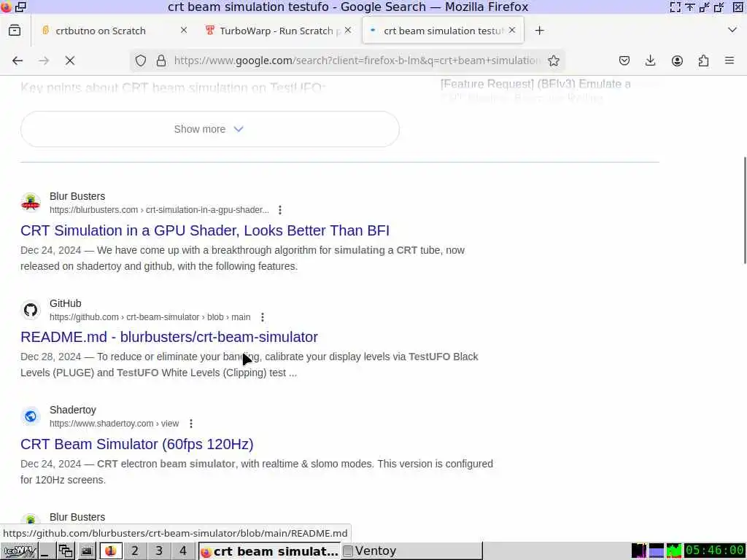Click the Shadertoy globe favicon

pos(31,416)
